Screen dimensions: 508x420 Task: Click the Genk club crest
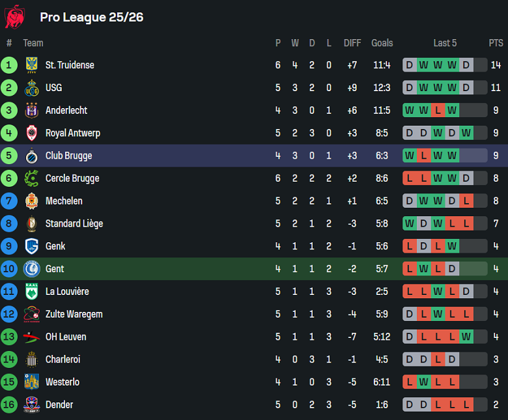[31, 246]
